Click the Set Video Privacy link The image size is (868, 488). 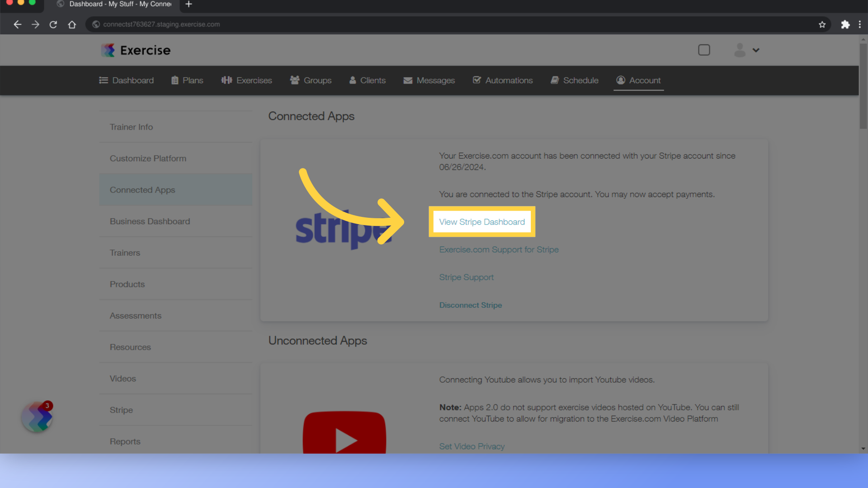472,446
